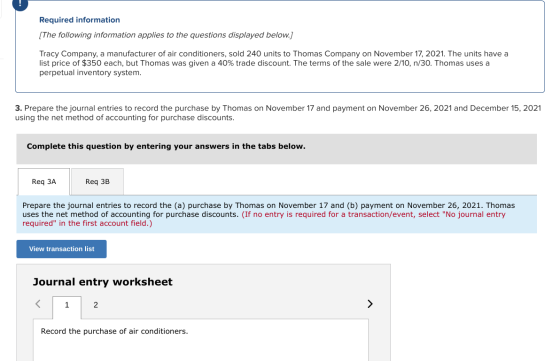The height and width of the screenshot is (361, 560).
Task: Click the red 'No journal entry required' hint text
Action: click(264, 219)
